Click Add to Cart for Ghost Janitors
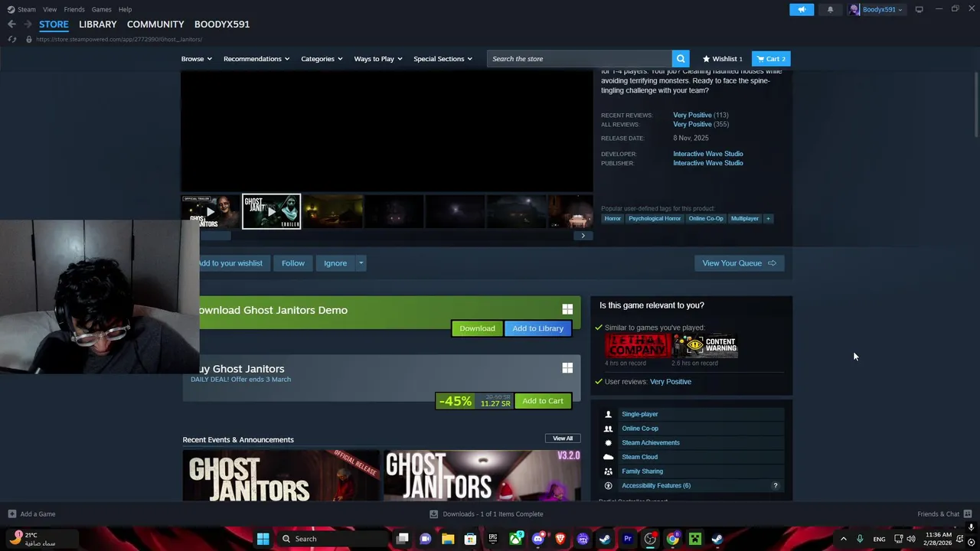This screenshot has height=551, width=980. (x=543, y=401)
